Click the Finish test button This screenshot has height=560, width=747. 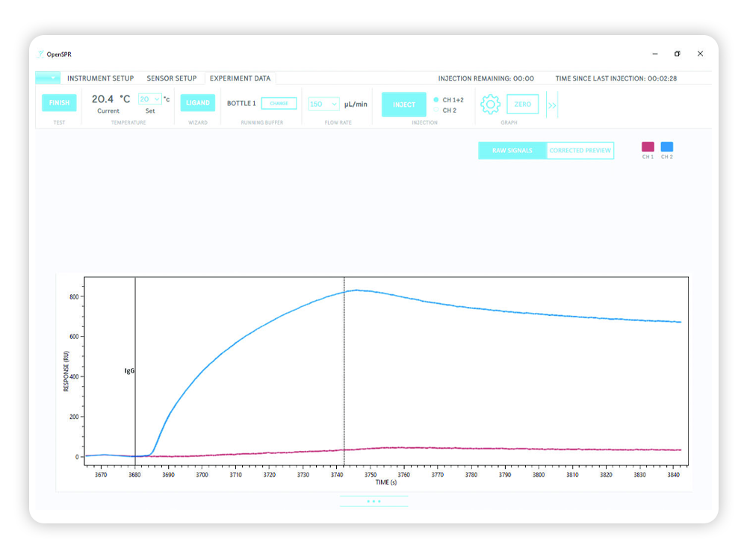point(59,103)
